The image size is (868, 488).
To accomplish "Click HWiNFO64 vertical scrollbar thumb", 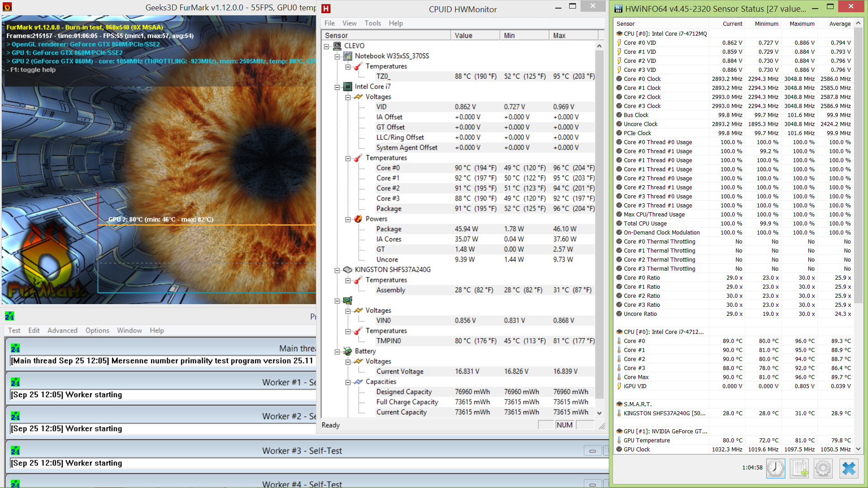I will pyautogui.click(x=858, y=165).
